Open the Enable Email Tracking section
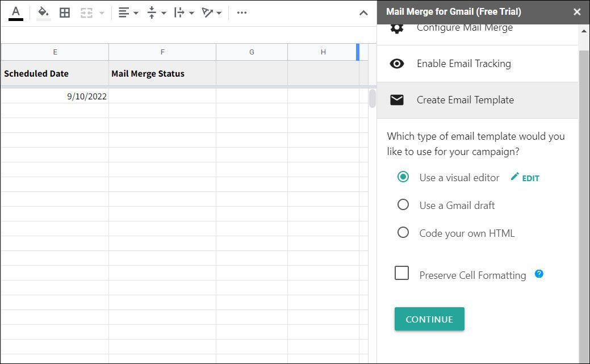 coord(463,64)
